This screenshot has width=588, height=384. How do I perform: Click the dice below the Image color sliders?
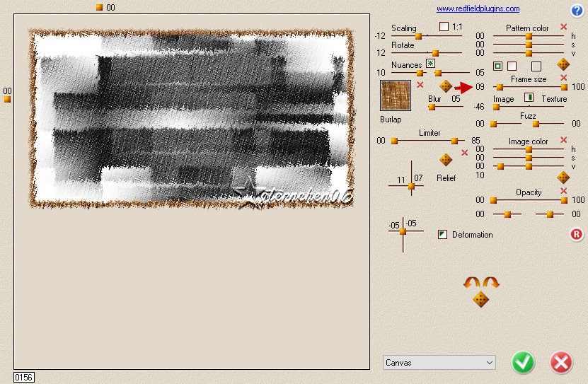click(563, 178)
